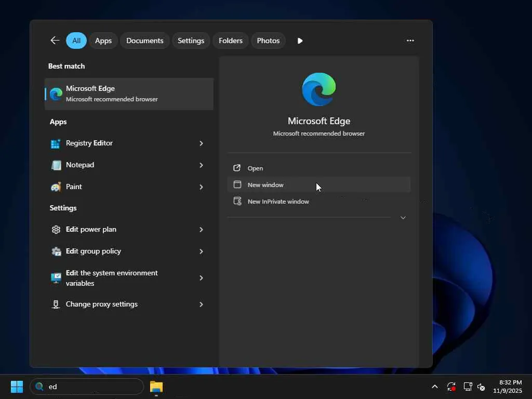The width and height of the screenshot is (532, 399).
Task: Click the taskbar search box
Action: (x=87, y=387)
